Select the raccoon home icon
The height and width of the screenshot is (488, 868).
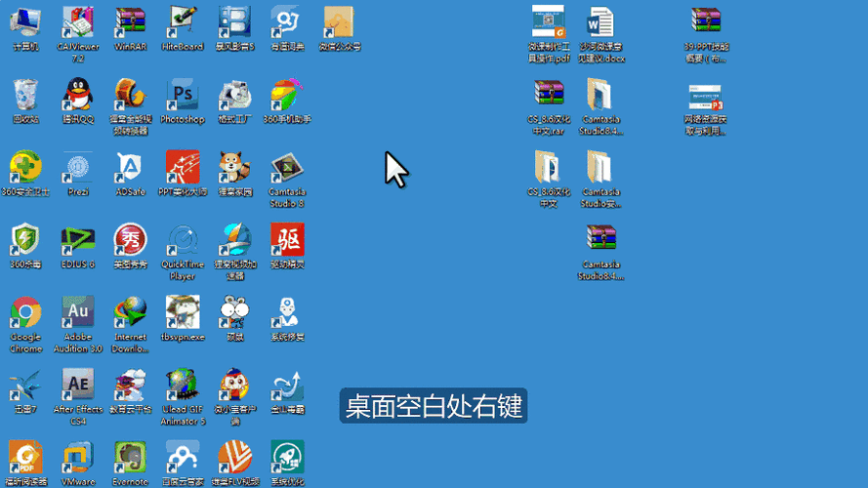(234, 167)
